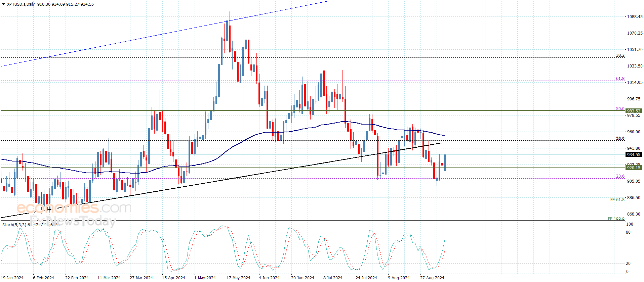The width and height of the screenshot is (644, 282).
Task: Select the current price tag 934.55
Action: [633, 155]
